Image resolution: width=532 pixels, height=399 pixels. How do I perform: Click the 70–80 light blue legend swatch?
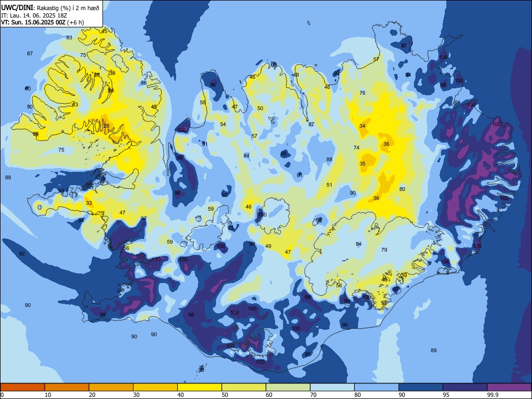click(332, 387)
